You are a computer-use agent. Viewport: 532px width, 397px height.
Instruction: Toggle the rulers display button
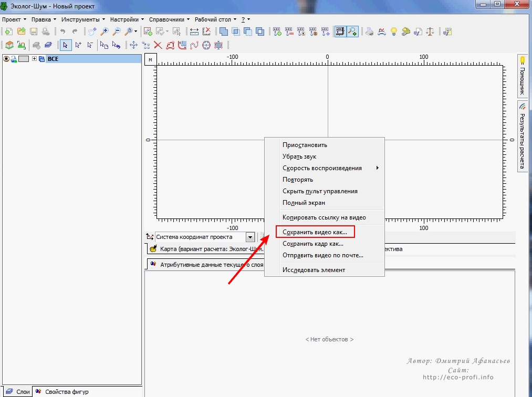(340, 32)
